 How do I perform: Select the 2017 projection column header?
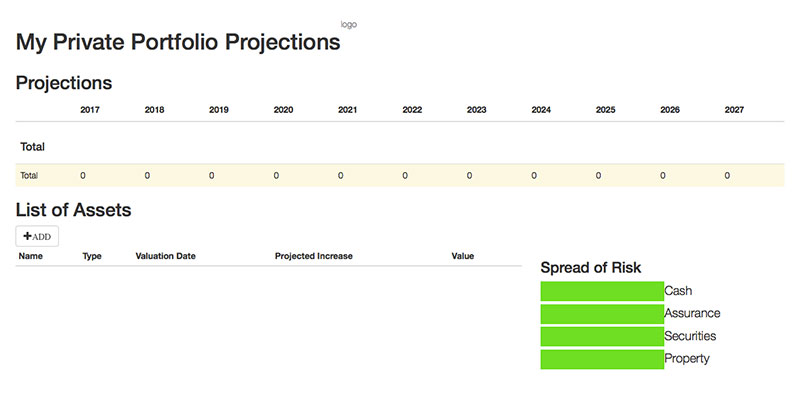pos(90,110)
